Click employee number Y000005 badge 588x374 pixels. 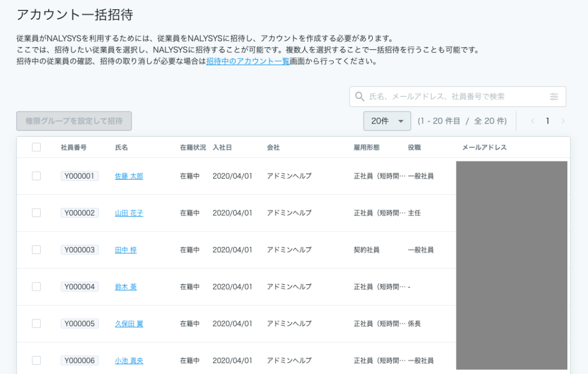[79, 323]
